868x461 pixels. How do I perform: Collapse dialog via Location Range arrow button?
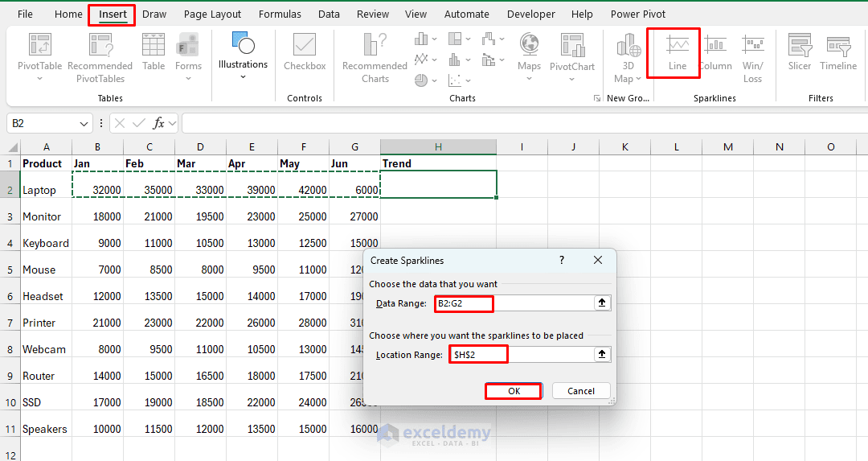[x=602, y=354]
